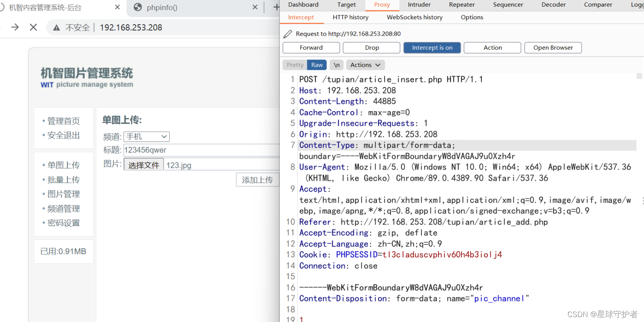Click the Origin header line
This screenshot has height=322, width=644.
368,134
